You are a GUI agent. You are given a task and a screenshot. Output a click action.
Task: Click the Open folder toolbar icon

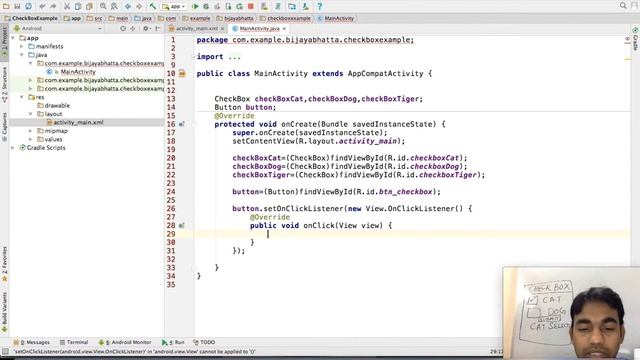pyautogui.click(x=6, y=6)
